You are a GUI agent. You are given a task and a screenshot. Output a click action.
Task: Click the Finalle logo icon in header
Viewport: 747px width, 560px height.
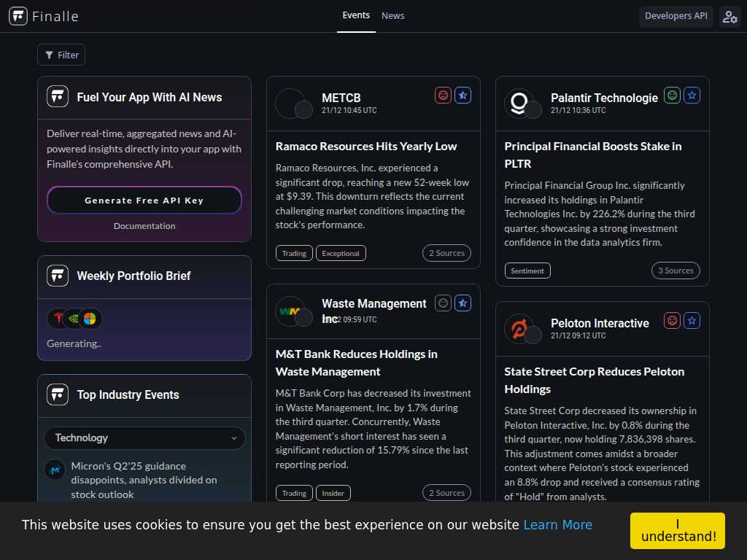18,16
